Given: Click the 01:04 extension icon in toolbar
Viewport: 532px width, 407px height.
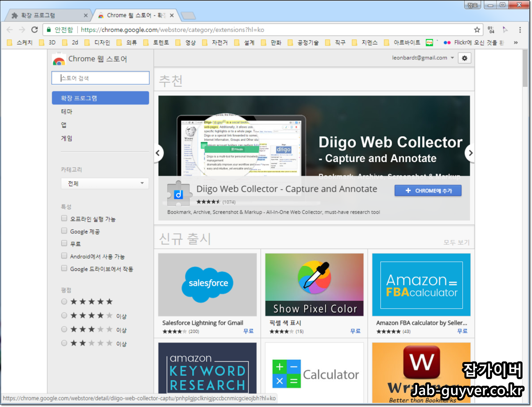Looking at the screenshot, I should pos(491,30).
